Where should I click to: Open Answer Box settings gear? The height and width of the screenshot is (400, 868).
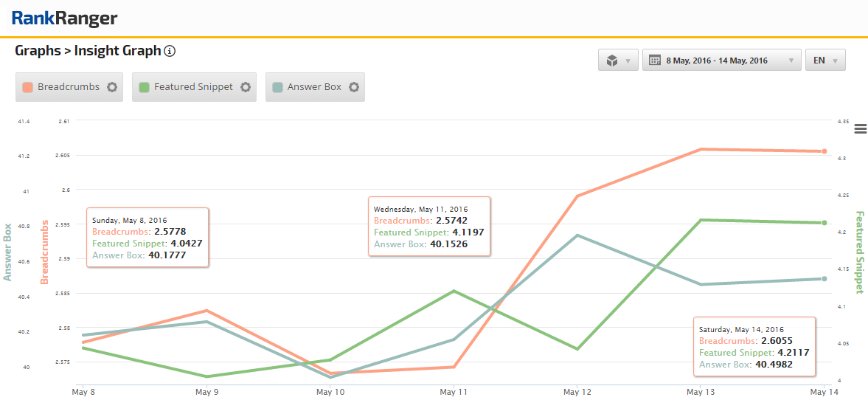(x=354, y=87)
